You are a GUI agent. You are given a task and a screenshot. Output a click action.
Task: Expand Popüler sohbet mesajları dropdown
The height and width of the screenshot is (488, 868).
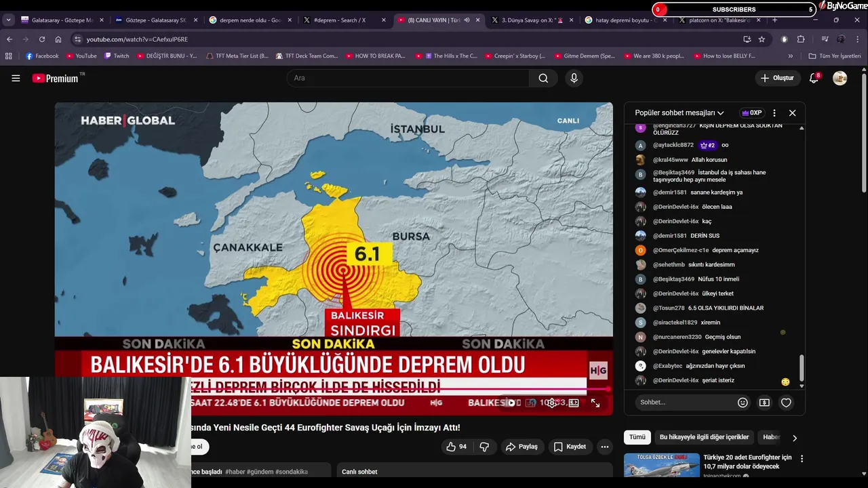point(679,113)
